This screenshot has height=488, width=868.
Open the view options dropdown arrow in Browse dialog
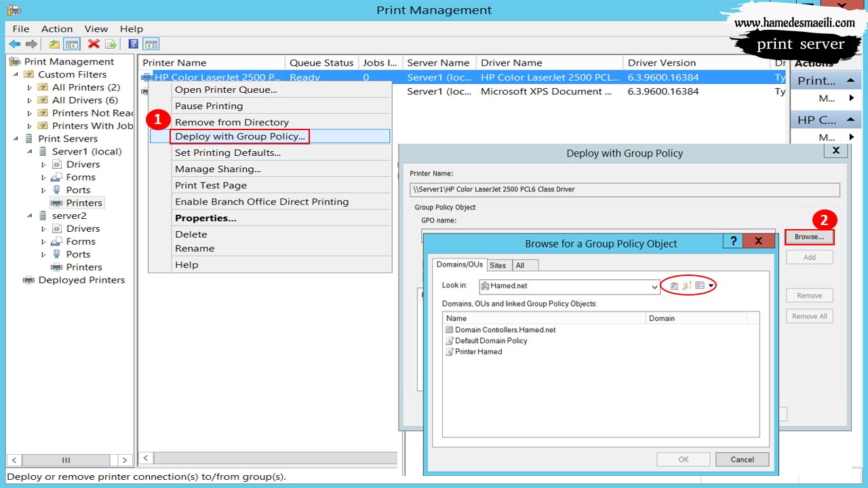(711, 286)
